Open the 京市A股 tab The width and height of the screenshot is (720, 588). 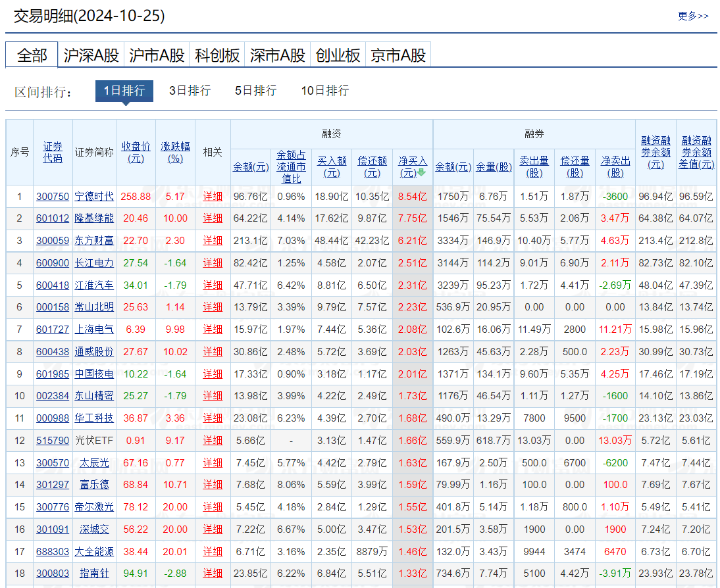point(398,55)
